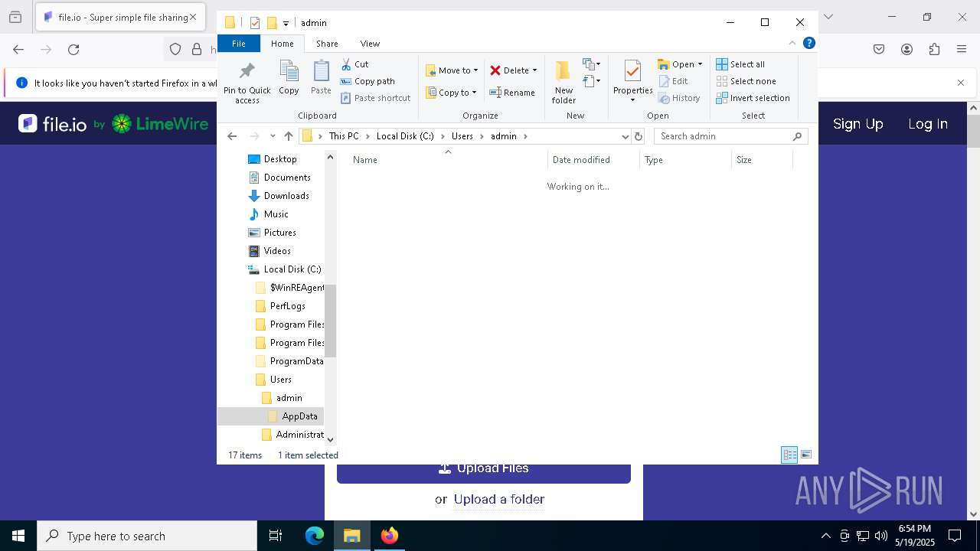Switch to details view layout

tap(789, 455)
